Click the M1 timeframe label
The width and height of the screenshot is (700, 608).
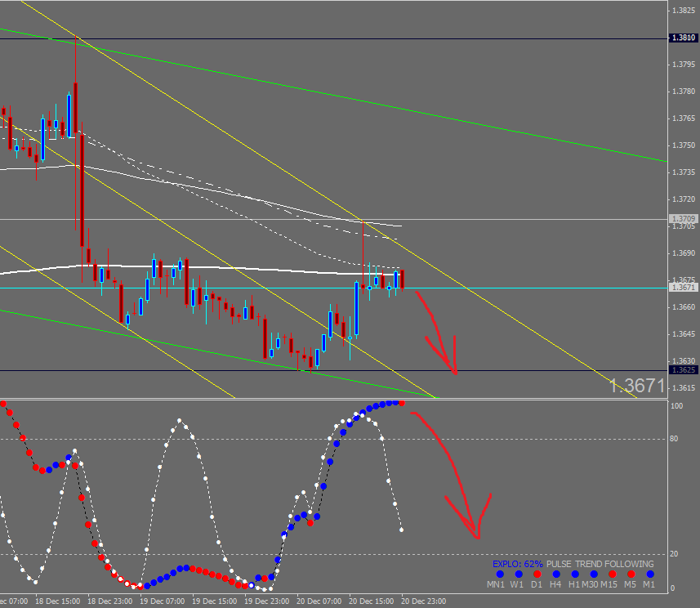[x=649, y=584]
